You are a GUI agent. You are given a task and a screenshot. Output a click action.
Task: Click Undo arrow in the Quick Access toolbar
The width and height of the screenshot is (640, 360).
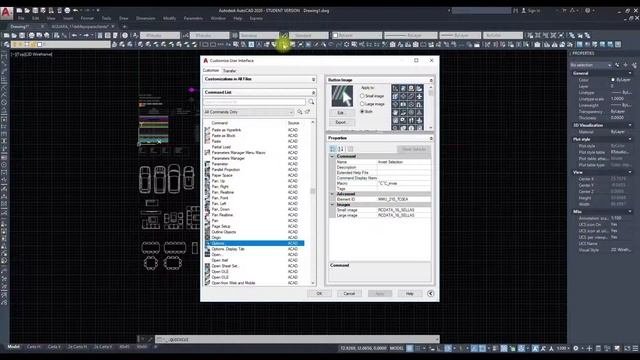pos(75,11)
